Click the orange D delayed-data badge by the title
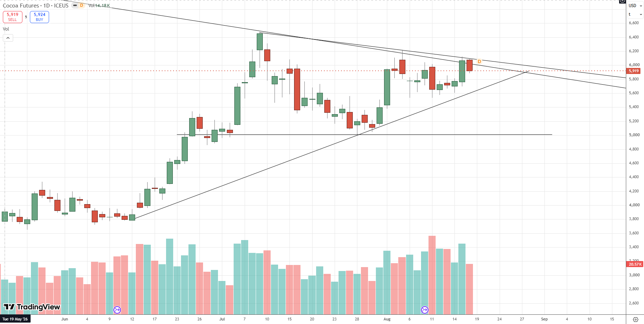Viewport: 644px width, 324px height. pos(81,5)
